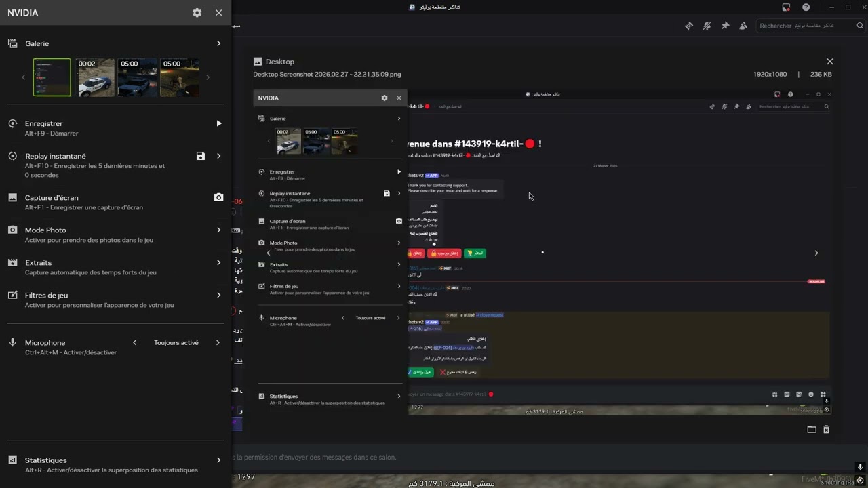868x488 pixels.
Task: Delete the screenshot with the trash icon
Action: click(827, 429)
